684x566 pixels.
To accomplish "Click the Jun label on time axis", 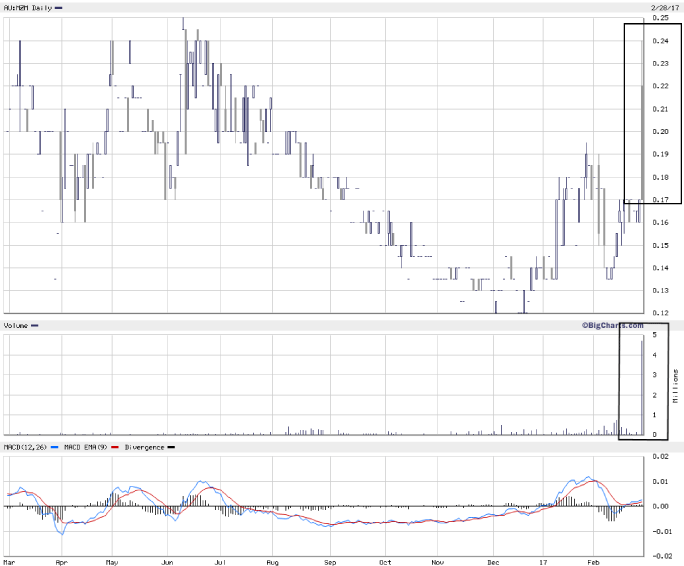I will (166, 561).
